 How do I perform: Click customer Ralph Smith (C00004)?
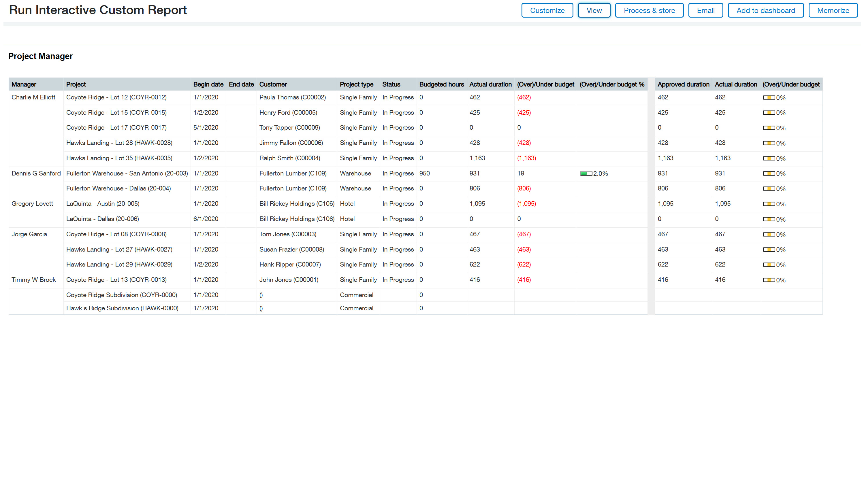coord(290,158)
